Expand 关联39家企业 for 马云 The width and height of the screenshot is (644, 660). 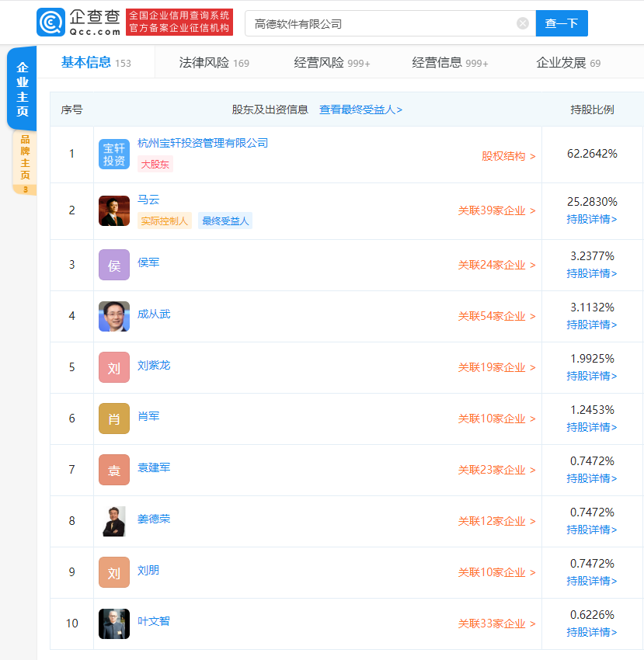496,210
